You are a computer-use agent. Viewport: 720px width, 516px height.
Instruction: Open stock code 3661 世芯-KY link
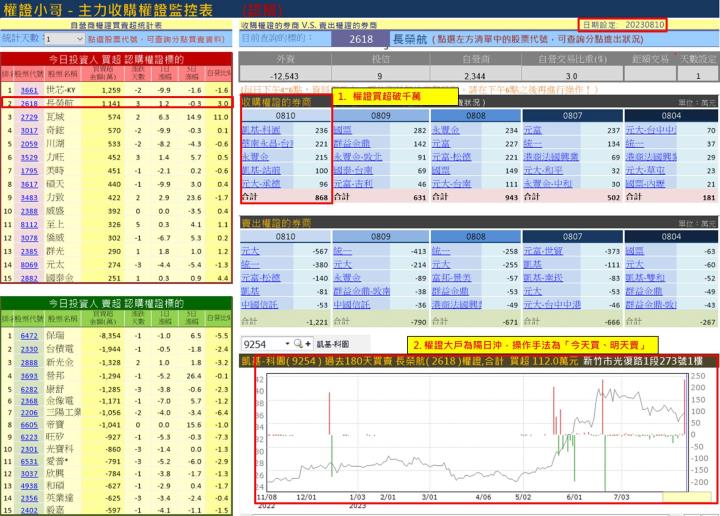[x=29, y=90]
